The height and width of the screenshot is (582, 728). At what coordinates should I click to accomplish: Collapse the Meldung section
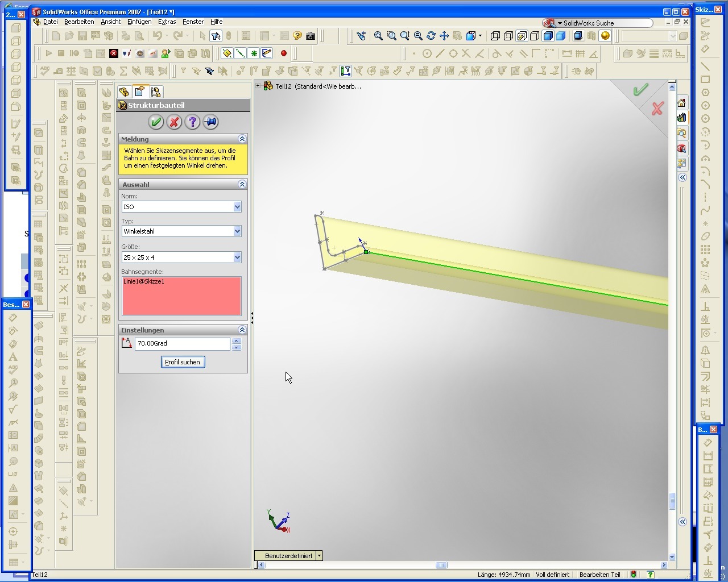coord(242,139)
